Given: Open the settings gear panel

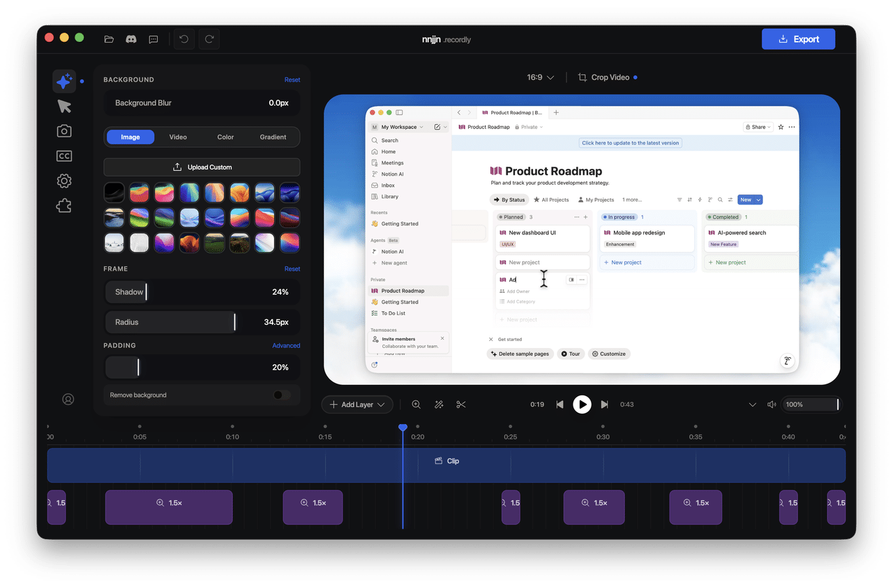Looking at the screenshot, I should click(64, 181).
